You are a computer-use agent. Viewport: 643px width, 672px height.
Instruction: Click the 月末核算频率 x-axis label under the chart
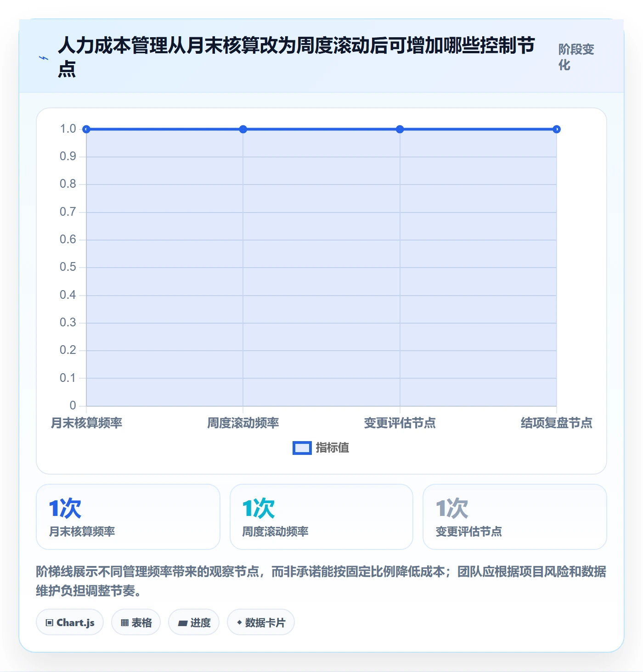tap(86, 423)
